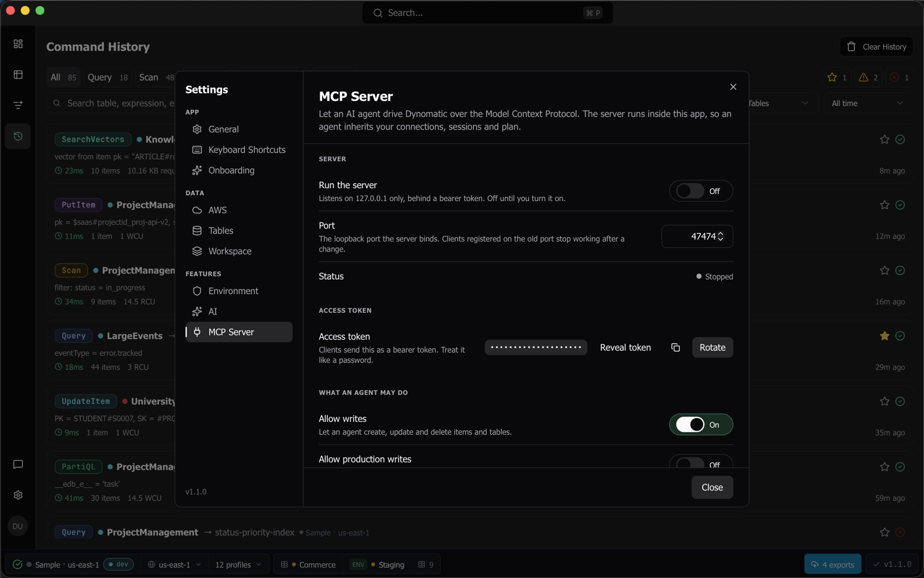Close Settings dialog with the X icon

pos(733,87)
